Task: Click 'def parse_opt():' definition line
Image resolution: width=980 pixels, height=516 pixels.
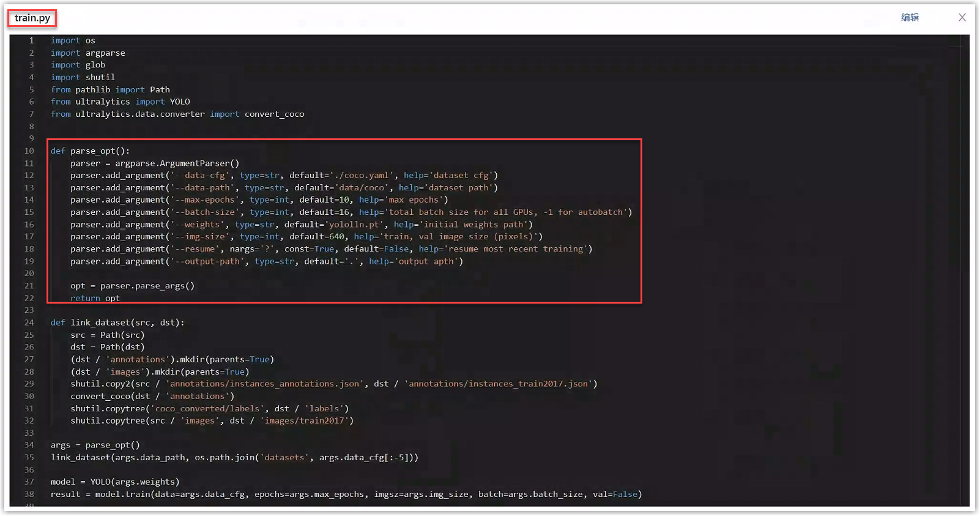Action: 90,151
